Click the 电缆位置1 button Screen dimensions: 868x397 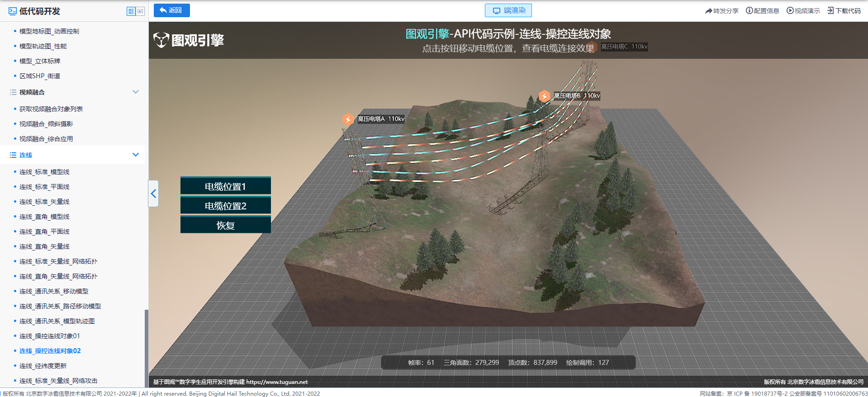coord(226,186)
